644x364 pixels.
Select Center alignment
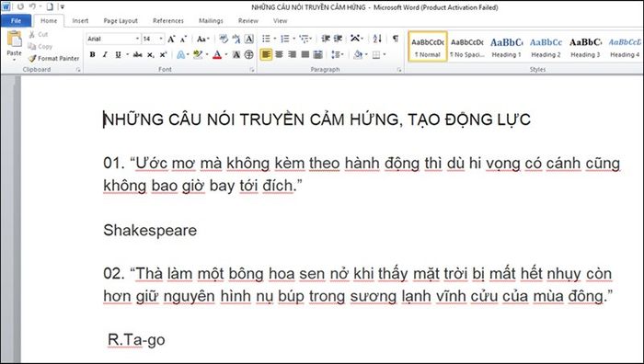click(x=279, y=54)
